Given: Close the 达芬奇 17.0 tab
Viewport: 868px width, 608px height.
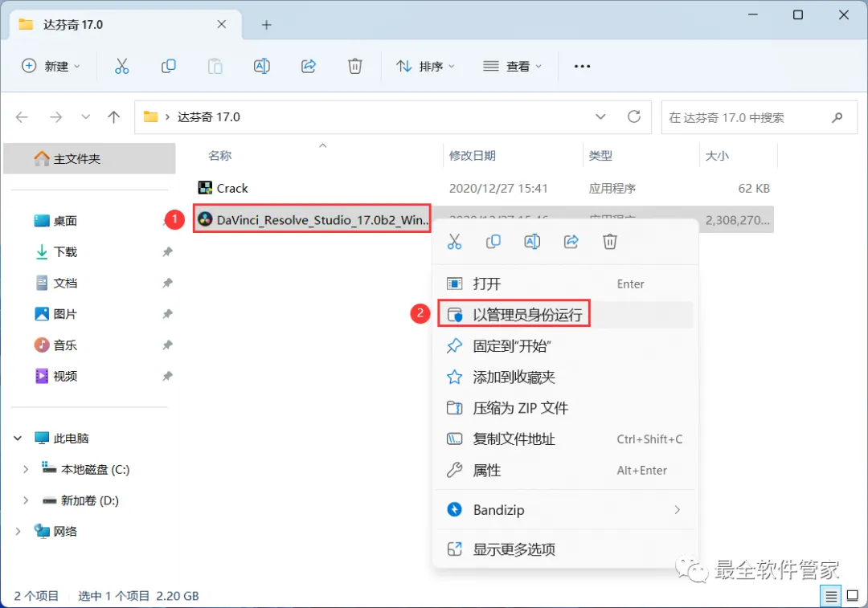Looking at the screenshot, I should 222,24.
